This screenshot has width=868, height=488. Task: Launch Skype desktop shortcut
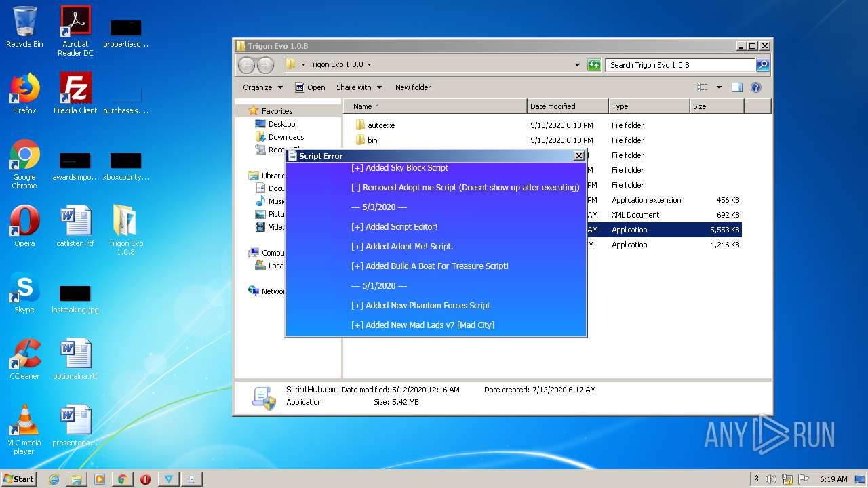point(24,293)
